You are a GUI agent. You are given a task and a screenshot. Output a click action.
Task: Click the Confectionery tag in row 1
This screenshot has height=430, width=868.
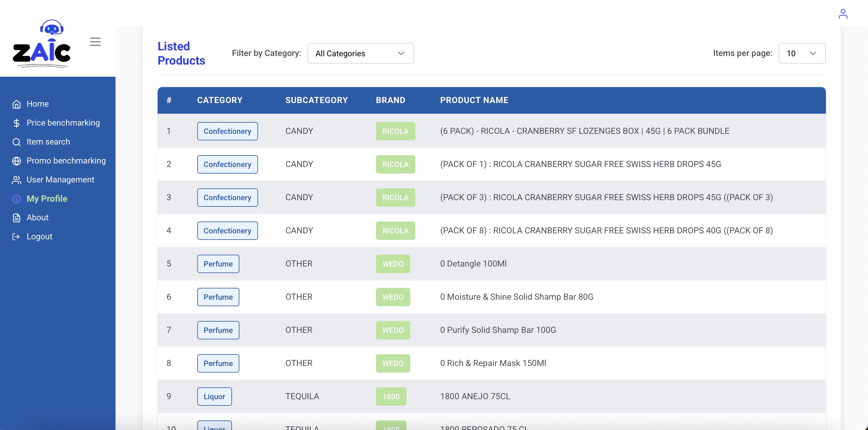point(227,131)
